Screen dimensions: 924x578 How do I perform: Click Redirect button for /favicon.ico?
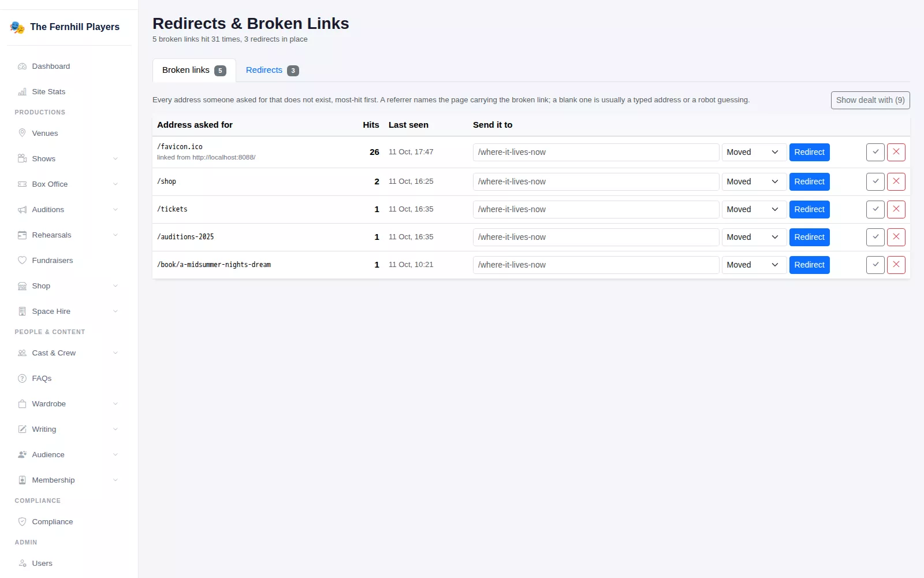809,152
